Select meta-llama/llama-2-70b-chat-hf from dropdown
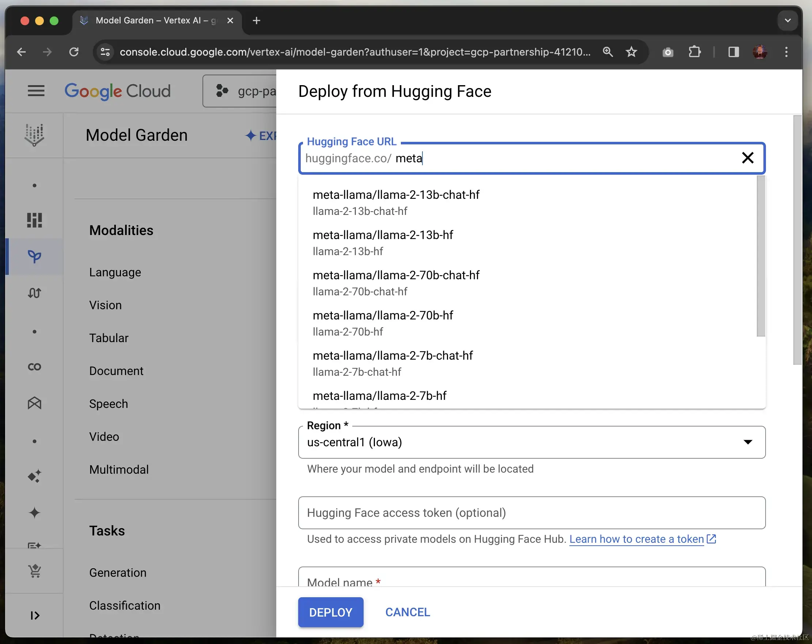812x644 pixels. tap(396, 275)
